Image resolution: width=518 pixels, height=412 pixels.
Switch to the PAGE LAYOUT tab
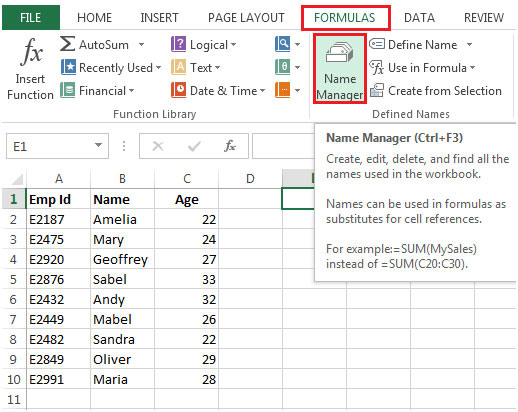246,17
